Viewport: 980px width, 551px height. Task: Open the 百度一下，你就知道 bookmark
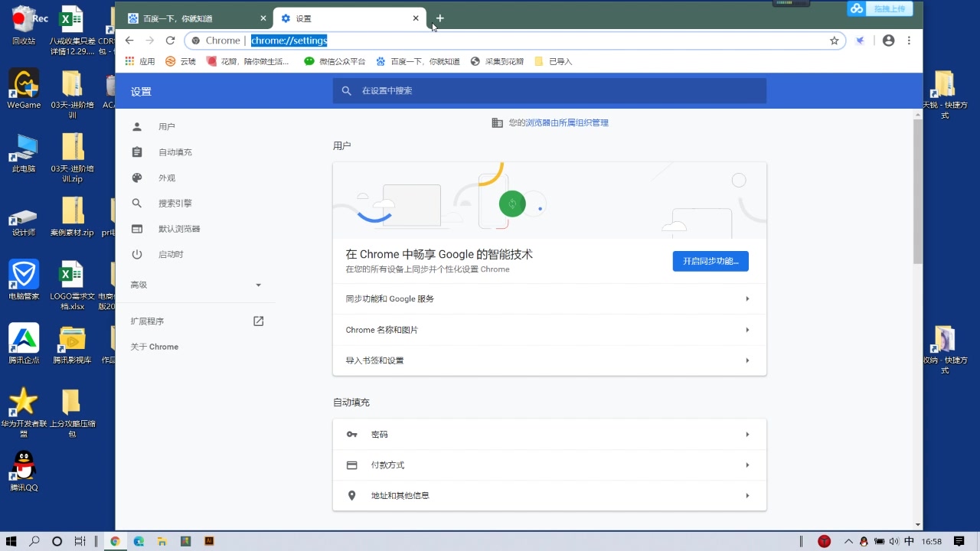pos(418,61)
